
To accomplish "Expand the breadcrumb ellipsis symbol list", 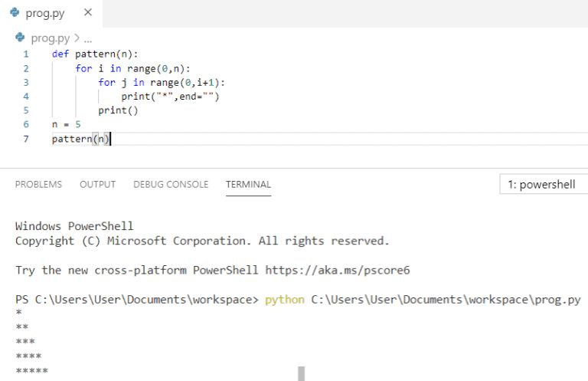I will point(88,39).
